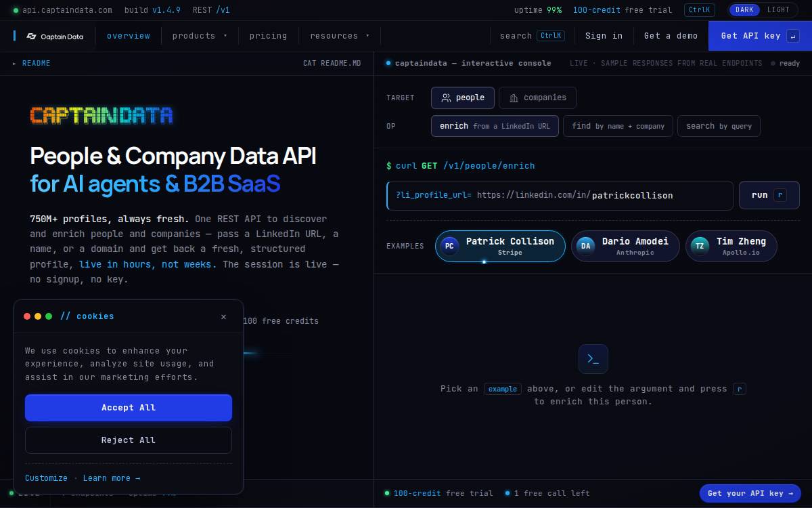The width and height of the screenshot is (812, 508).
Task: Expand the products dropdown menu
Action: (200, 36)
